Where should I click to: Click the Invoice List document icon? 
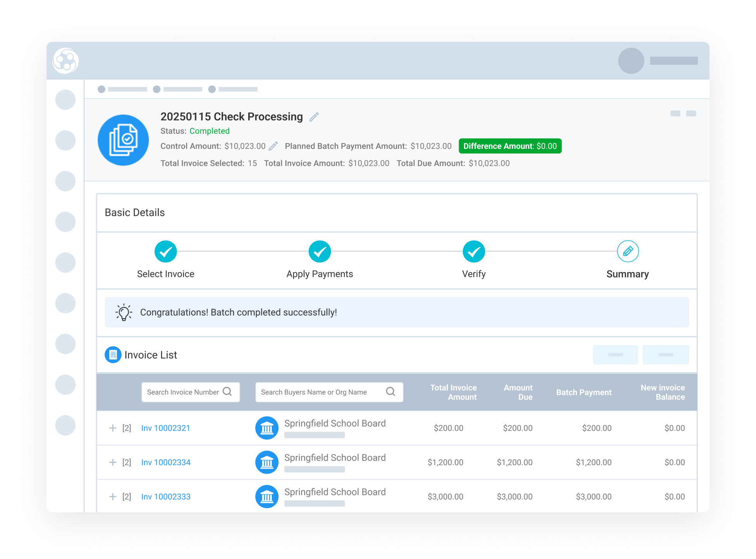point(113,354)
